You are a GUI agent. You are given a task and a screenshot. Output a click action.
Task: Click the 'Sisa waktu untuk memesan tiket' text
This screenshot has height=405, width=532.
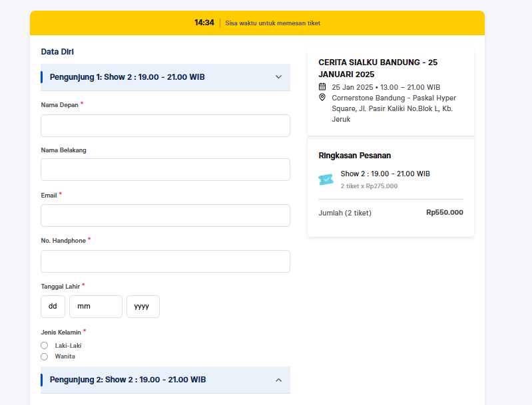point(273,23)
